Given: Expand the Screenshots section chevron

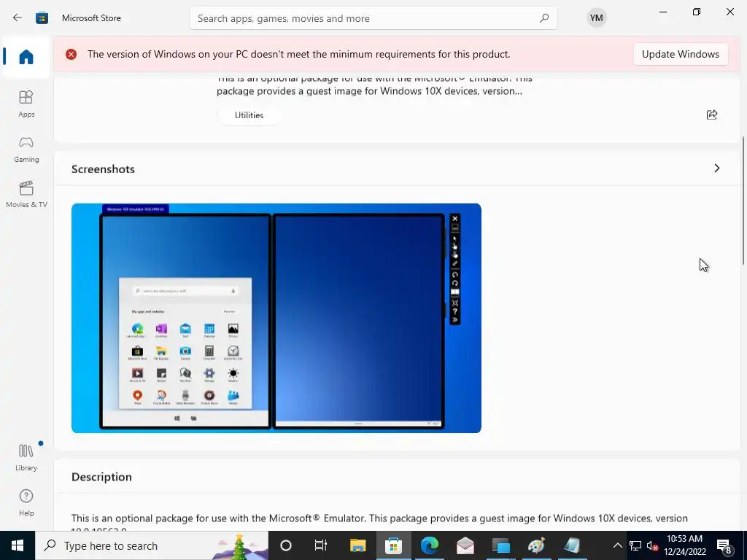Looking at the screenshot, I should coord(716,168).
